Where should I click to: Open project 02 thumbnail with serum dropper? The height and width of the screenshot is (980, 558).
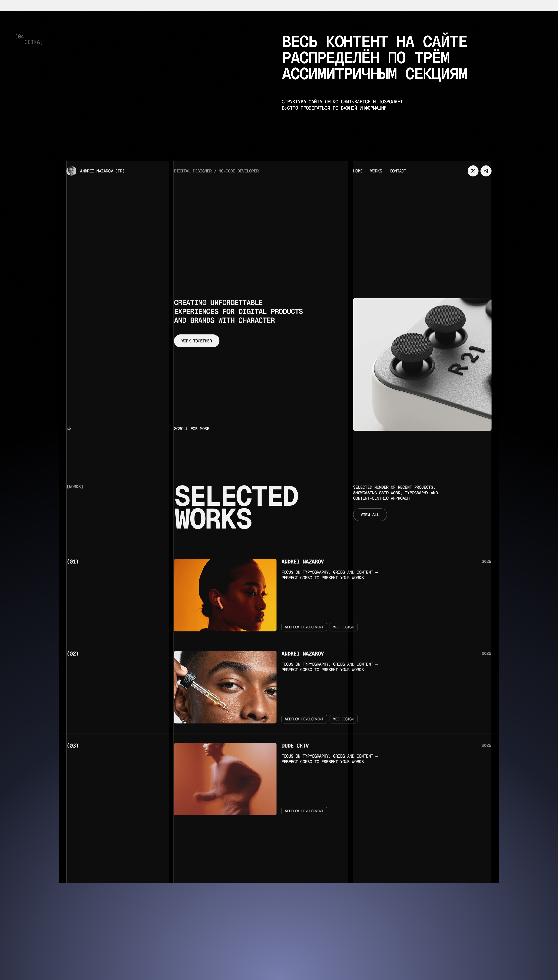[x=225, y=687]
